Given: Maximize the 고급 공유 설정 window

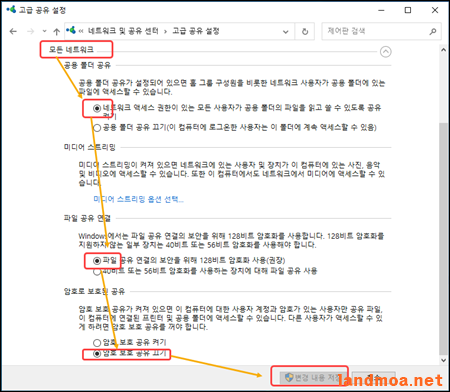Looking at the screenshot, I should (x=408, y=10).
